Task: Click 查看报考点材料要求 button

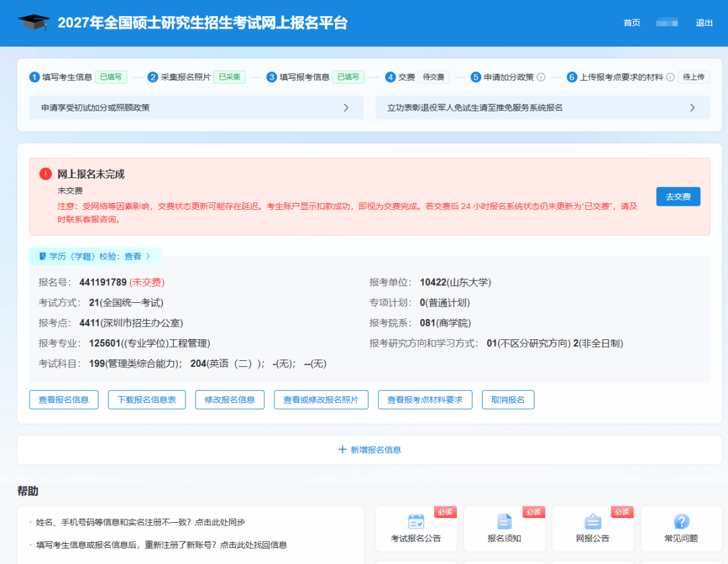Action: (x=425, y=399)
